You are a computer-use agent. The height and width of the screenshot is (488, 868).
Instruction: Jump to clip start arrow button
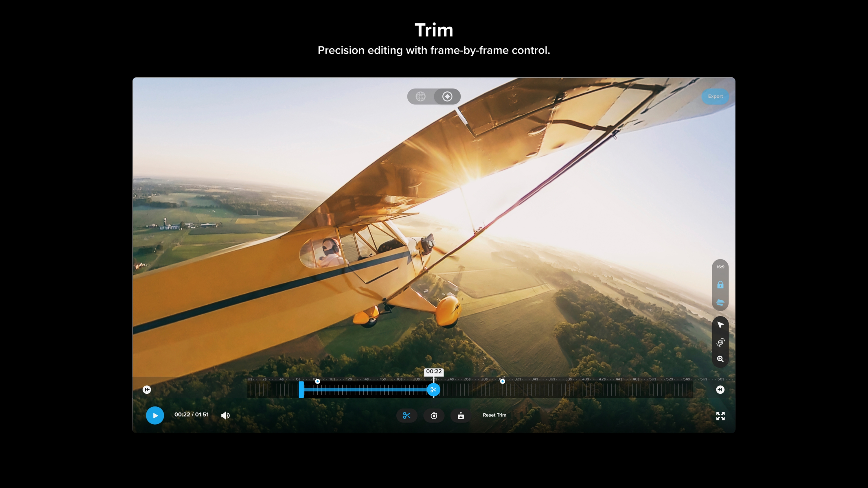pyautogui.click(x=147, y=390)
